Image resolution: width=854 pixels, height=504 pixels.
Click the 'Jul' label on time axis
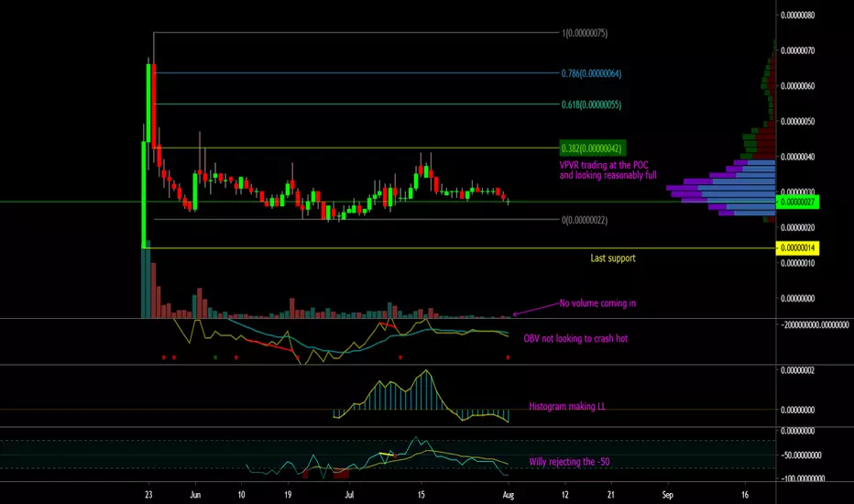click(x=350, y=495)
